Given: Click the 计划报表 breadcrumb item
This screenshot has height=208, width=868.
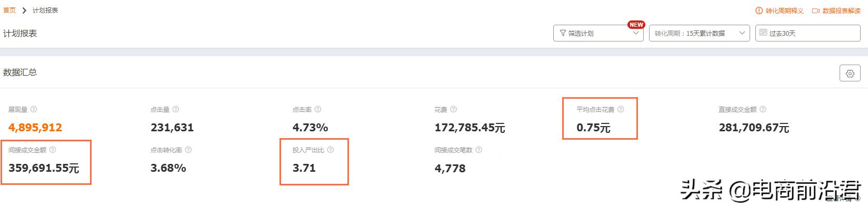Looking at the screenshot, I should tap(45, 10).
